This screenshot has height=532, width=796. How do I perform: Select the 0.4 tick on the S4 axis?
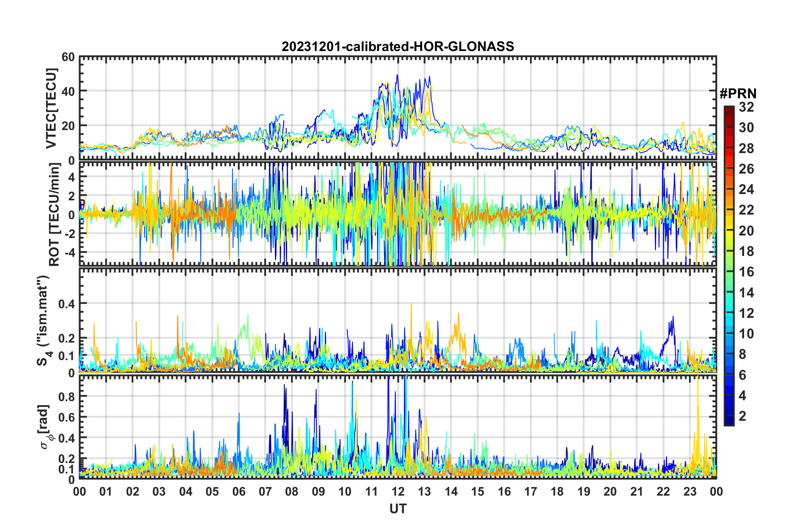tap(67, 304)
